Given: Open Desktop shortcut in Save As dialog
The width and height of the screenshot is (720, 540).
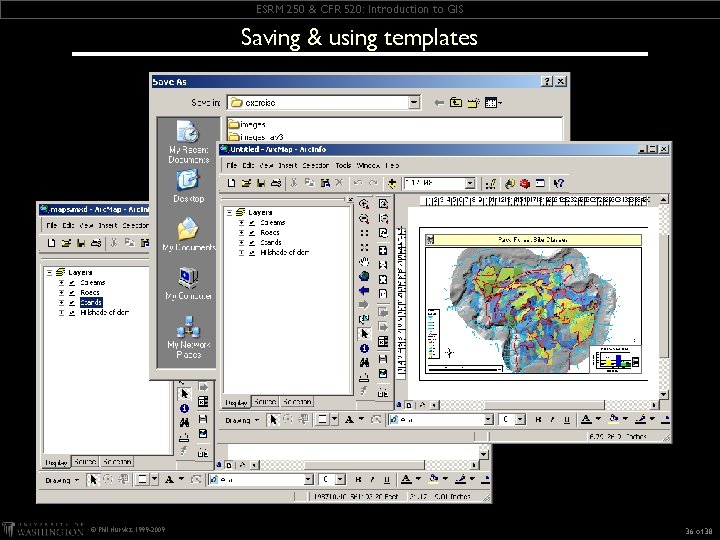Looking at the screenshot, I should point(188,186).
